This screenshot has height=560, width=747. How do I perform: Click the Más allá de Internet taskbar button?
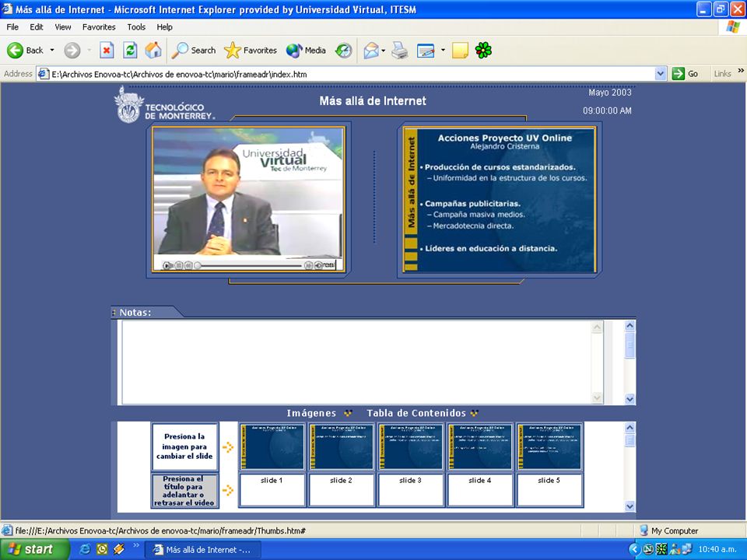[205, 550]
